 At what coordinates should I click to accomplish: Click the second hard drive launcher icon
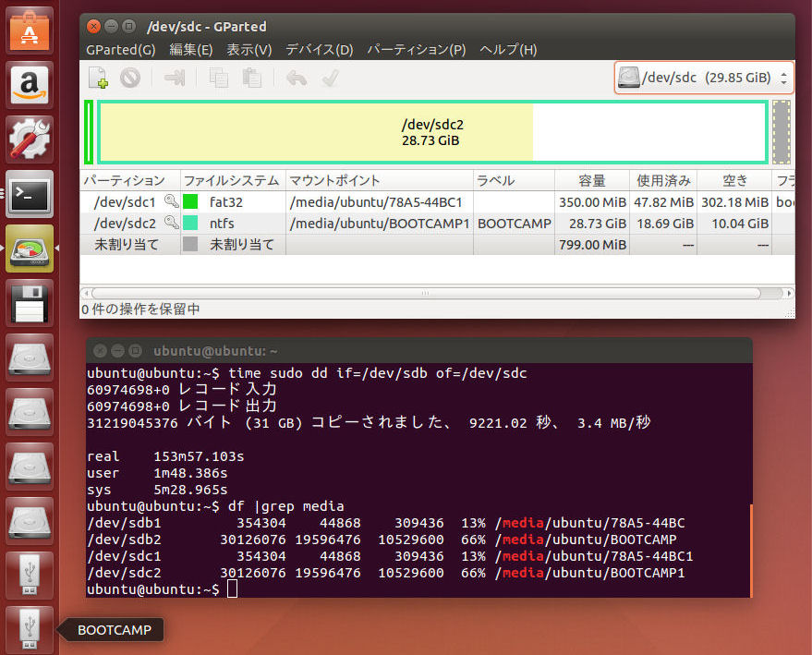(30, 413)
